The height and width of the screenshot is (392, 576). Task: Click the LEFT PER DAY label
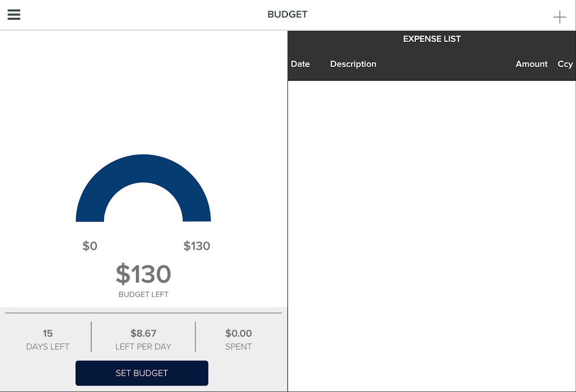[x=143, y=347]
